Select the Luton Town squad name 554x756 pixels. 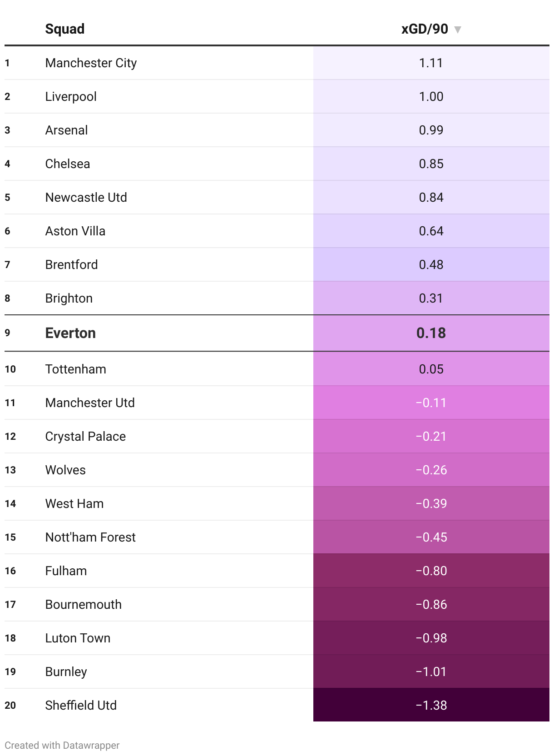coord(78,638)
